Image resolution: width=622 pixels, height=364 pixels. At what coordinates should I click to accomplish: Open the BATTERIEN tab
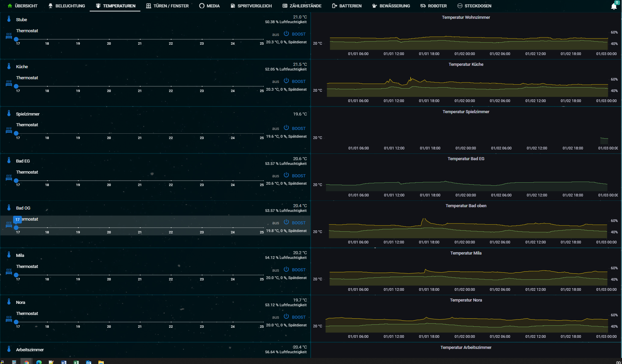coord(347,6)
